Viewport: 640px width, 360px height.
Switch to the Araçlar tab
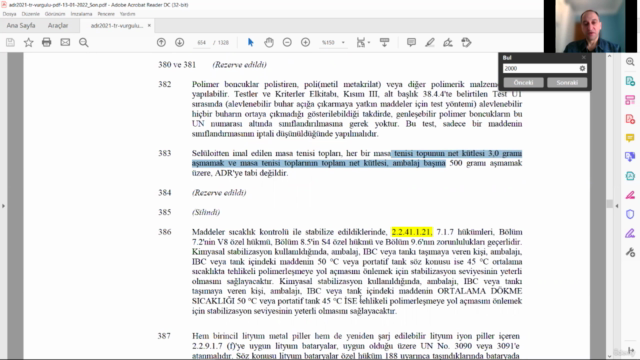pyautogui.click(x=58, y=25)
